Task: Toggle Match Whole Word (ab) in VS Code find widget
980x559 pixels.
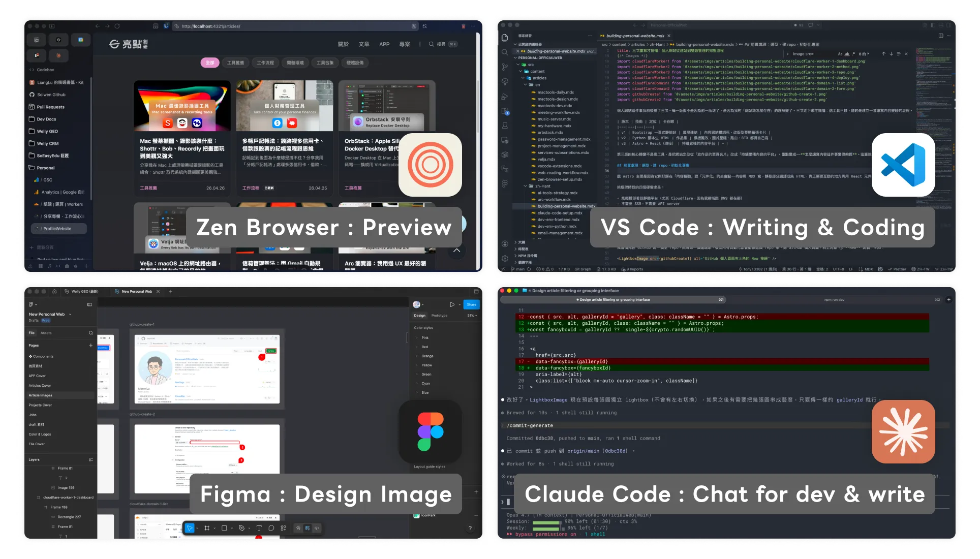Action: [x=847, y=54]
